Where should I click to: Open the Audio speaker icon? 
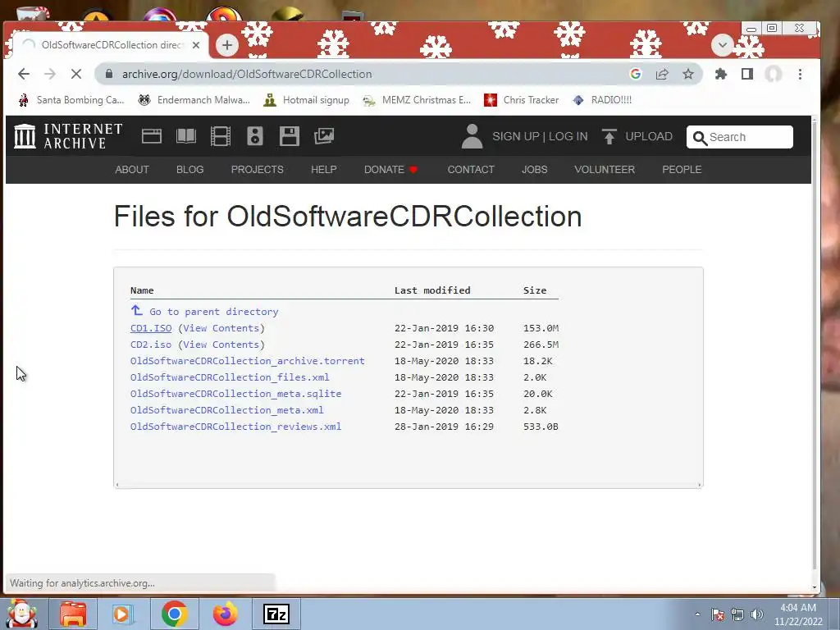pyautogui.click(x=255, y=136)
